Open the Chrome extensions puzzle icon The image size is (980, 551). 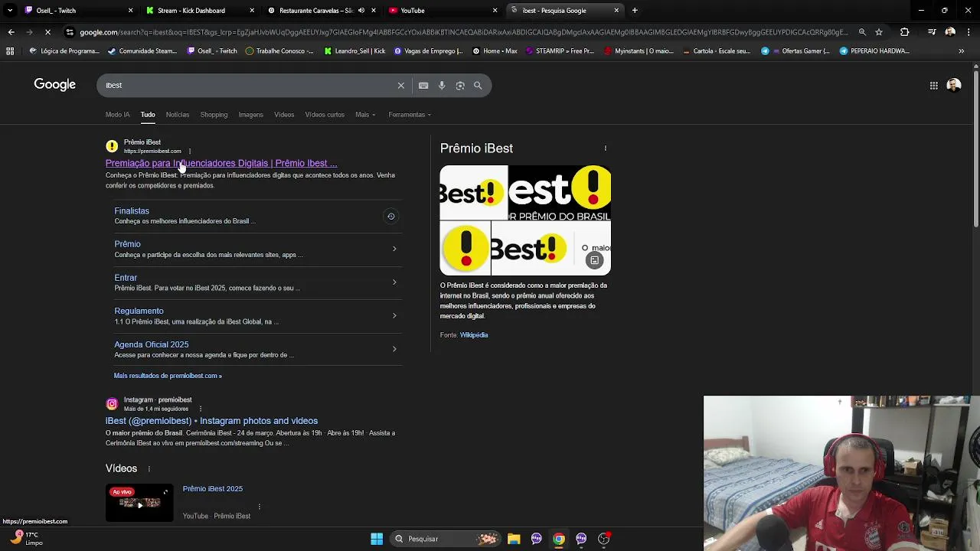click(x=905, y=32)
